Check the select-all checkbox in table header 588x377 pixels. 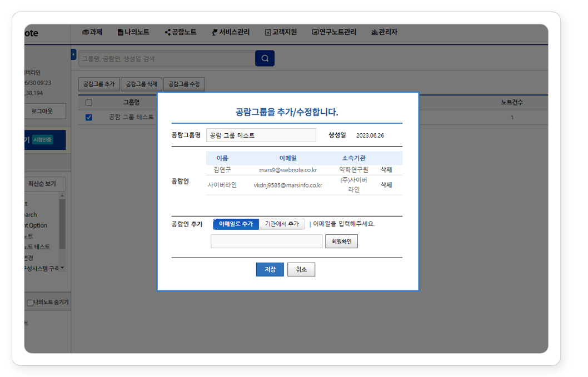[x=89, y=103]
